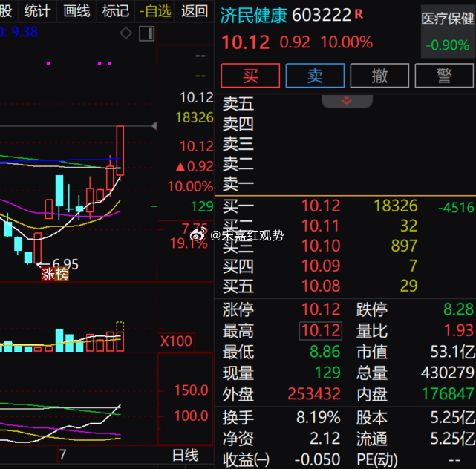This screenshot has height=469, width=476.
Task: Click the 外盘 value 253432
Action: pyautogui.click(x=314, y=394)
